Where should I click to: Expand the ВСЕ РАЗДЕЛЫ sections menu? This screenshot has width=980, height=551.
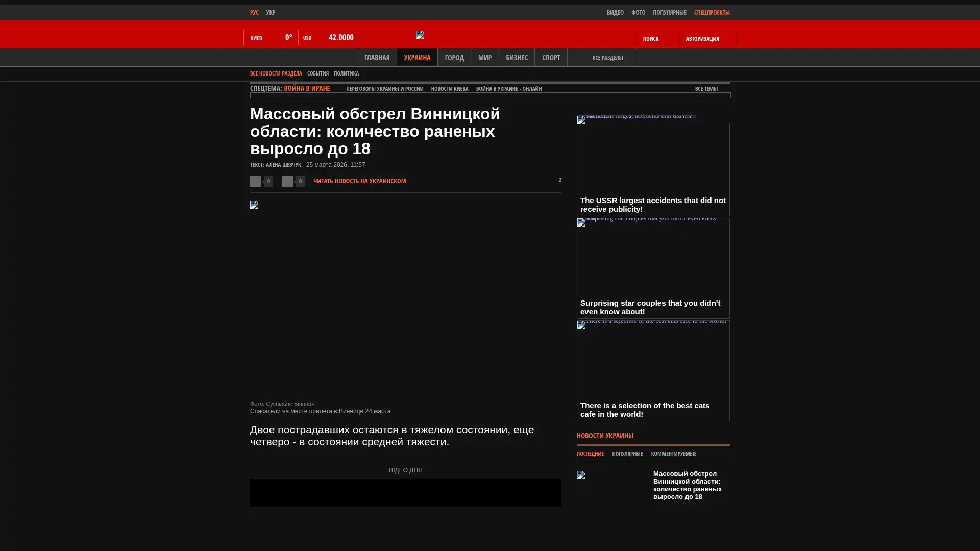[x=607, y=58]
